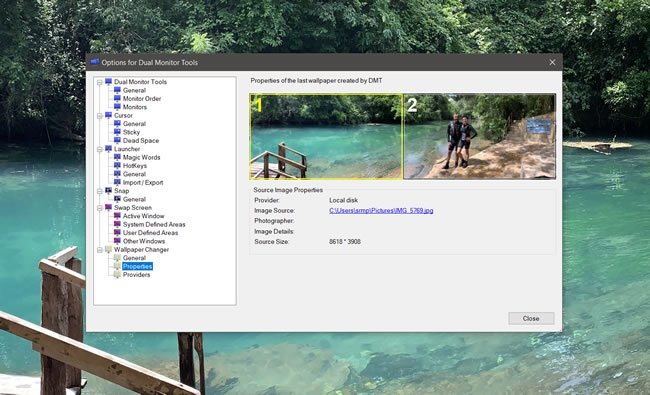Click the Providers item icon
The width and height of the screenshot is (650, 395).
point(117,274)
